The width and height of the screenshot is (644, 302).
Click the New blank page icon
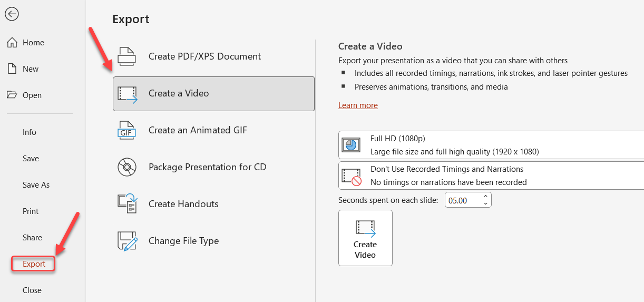tap(12, 69)
